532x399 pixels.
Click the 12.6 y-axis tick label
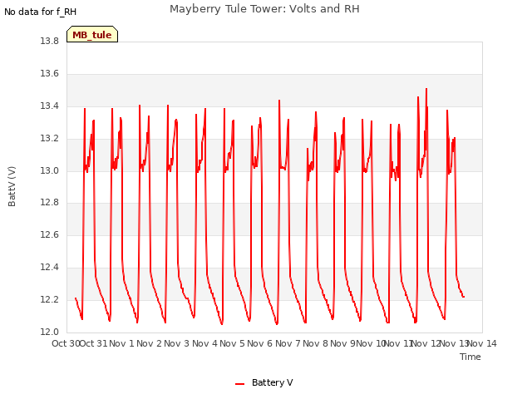(x=50, y=234)
